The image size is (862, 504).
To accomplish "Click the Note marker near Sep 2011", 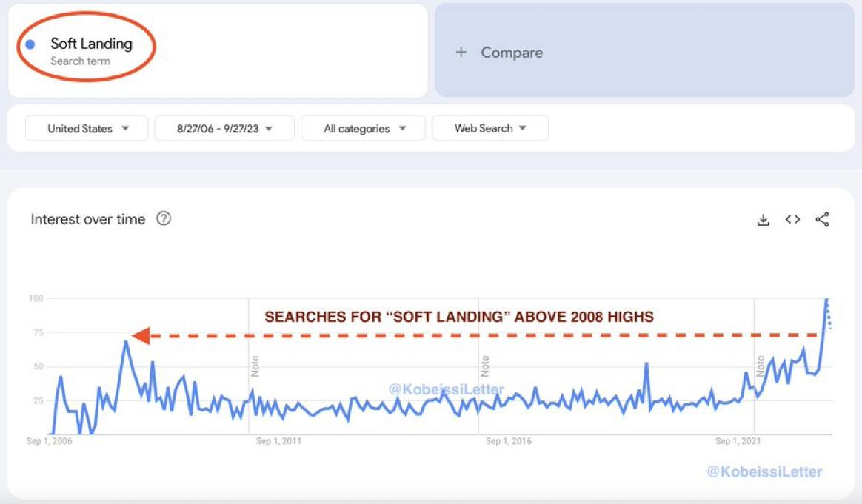I will pyautogui.click(x=255, y=366).
